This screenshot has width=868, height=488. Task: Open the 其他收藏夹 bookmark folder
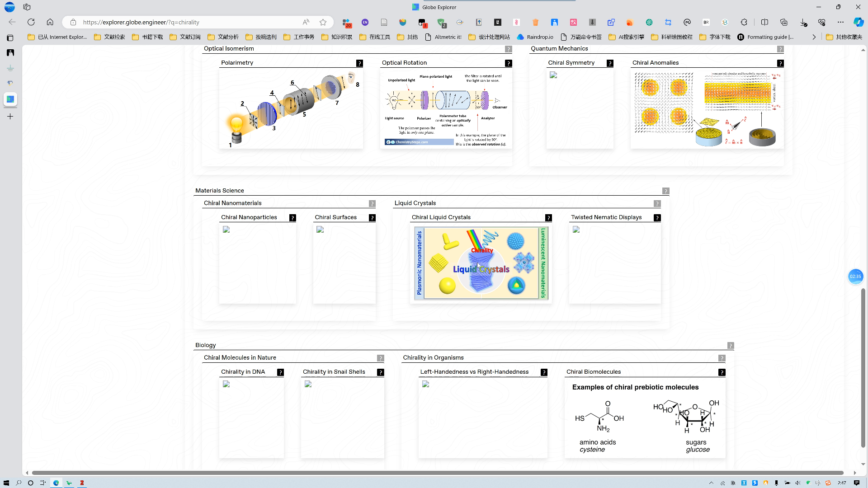pyautogui.click(x=844, y=37)
